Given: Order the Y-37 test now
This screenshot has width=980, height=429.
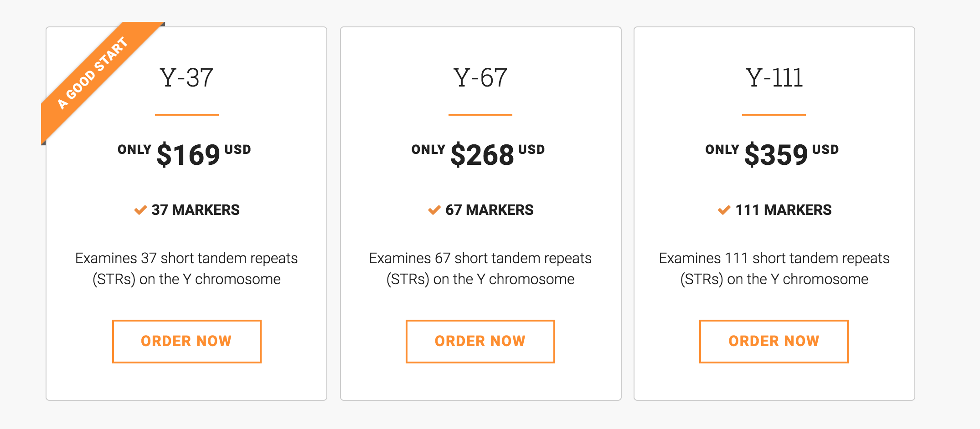Looking at the screenshot, I should click(186, 341).
